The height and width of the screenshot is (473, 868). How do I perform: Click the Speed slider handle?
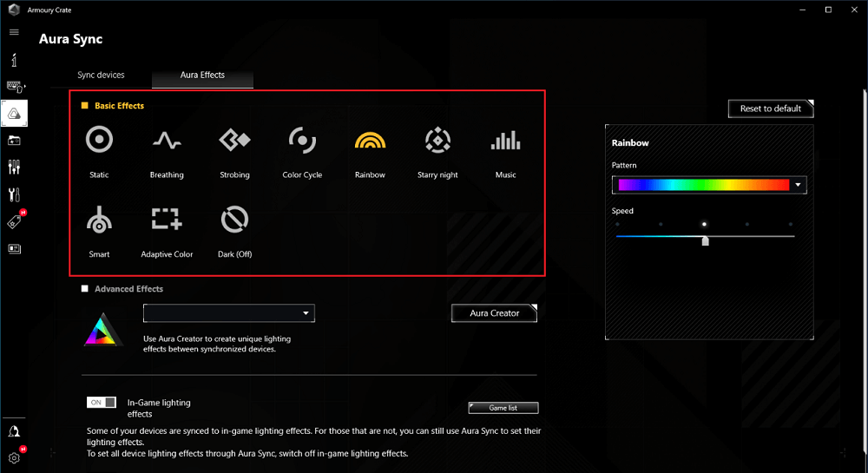coord(705,240)
